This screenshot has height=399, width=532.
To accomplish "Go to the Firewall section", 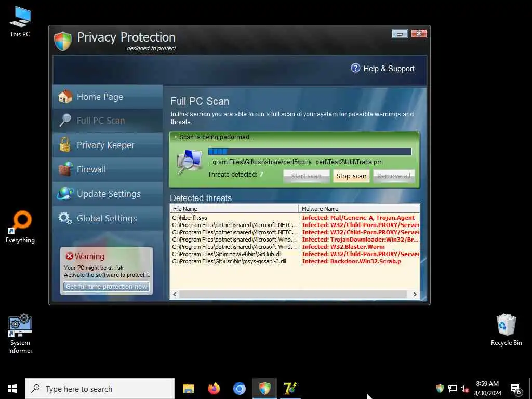I will coord(108,169).
